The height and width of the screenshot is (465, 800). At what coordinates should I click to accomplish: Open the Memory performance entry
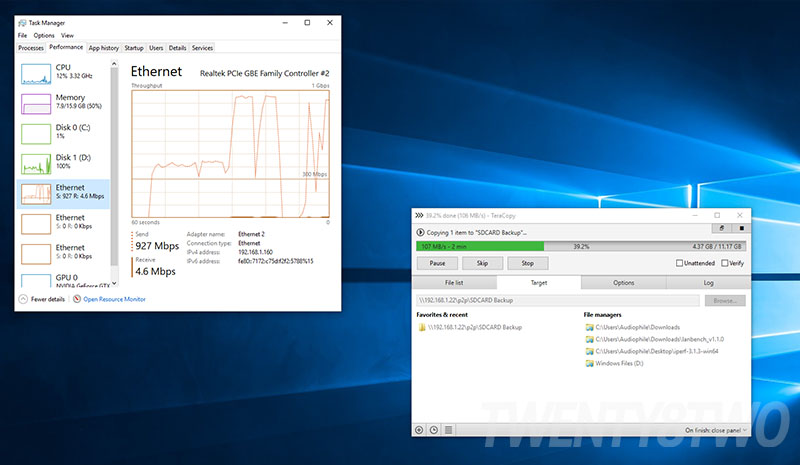63,104
